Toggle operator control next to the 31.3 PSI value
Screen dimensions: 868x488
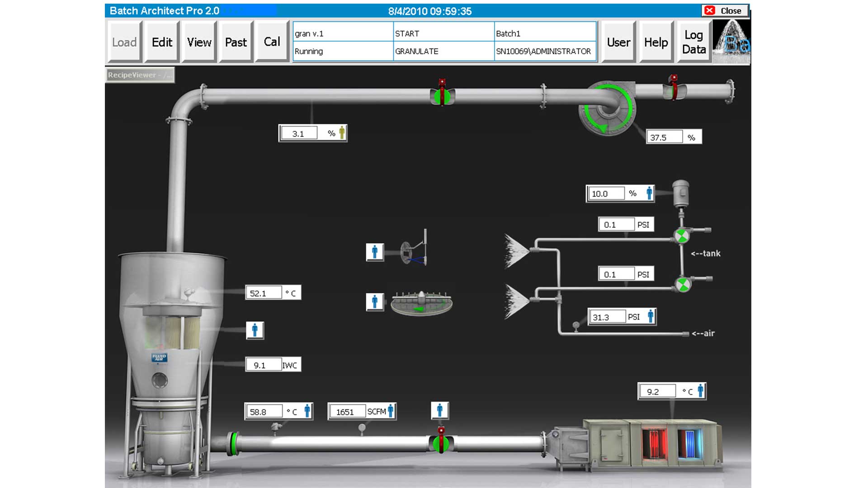[650, 316]
